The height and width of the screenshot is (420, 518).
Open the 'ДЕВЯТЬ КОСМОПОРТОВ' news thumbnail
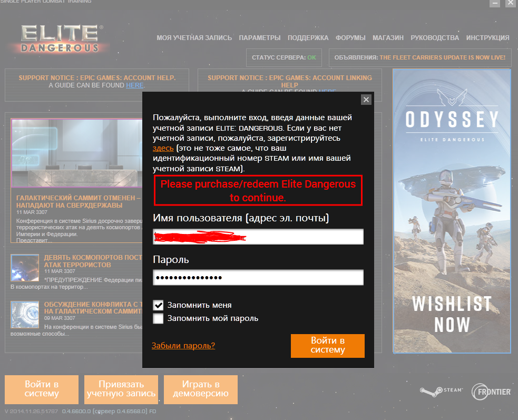pos(25,268)
